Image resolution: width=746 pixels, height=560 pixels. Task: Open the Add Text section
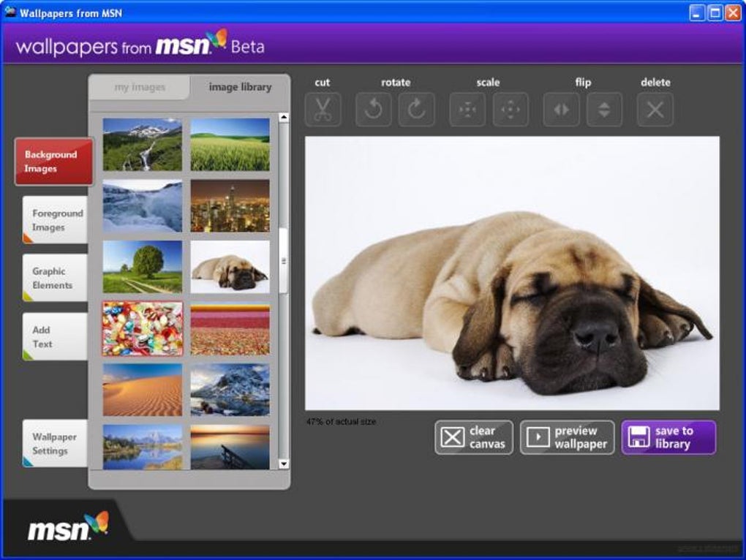tap(55, 336)
